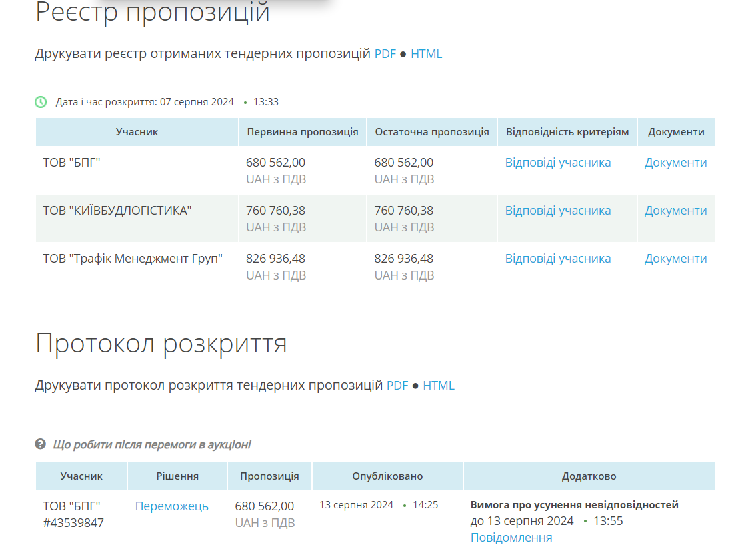Viewport: 756px width, 557px height.
Task: Open documents for Трафік Менеджмент Груп
Action: pos(676,259)
